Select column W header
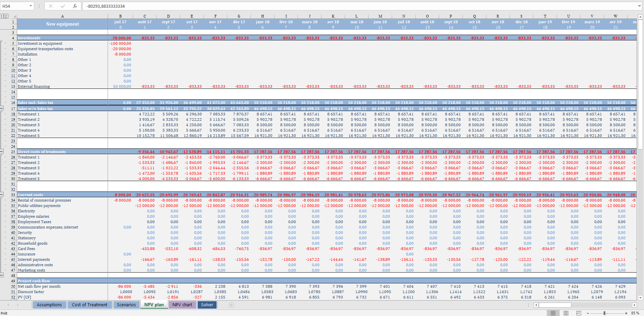 click(x=615, y=16)
